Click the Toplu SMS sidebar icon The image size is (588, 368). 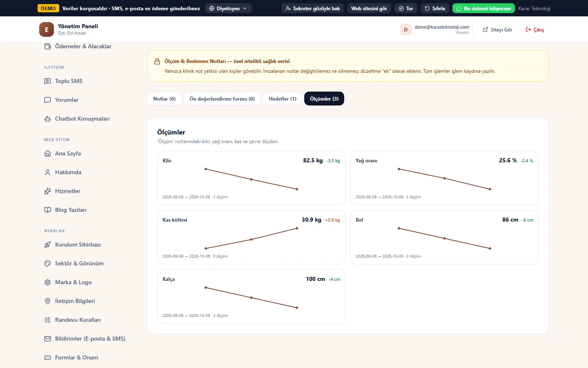coord(48,81)
